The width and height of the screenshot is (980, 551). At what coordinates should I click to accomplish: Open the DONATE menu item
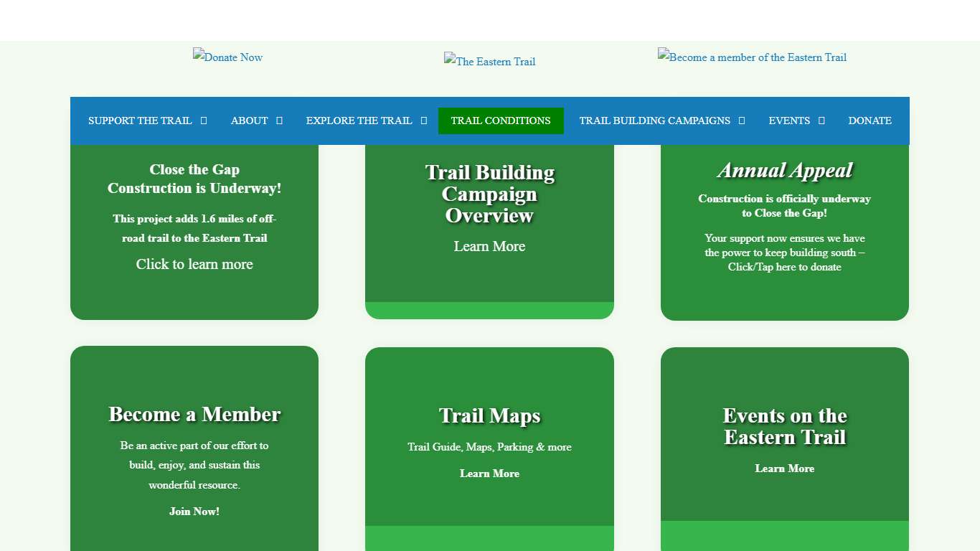870,121
